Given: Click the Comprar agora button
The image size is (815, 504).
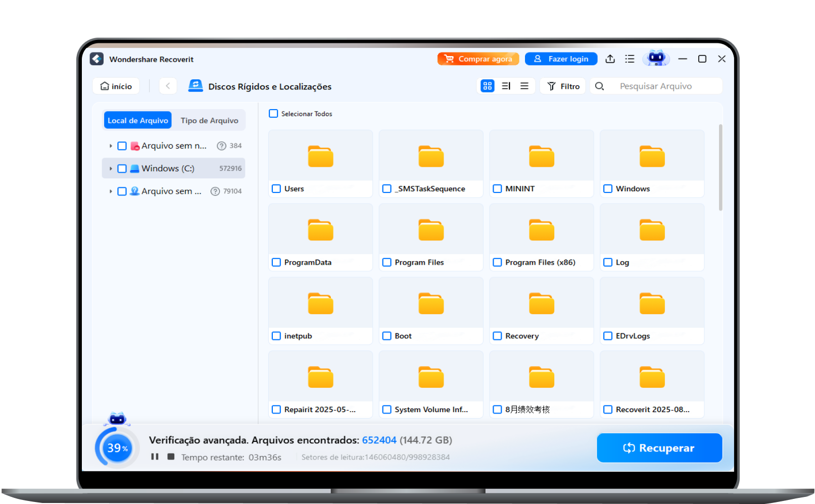Looking at the screenshot, I should 478,59.
